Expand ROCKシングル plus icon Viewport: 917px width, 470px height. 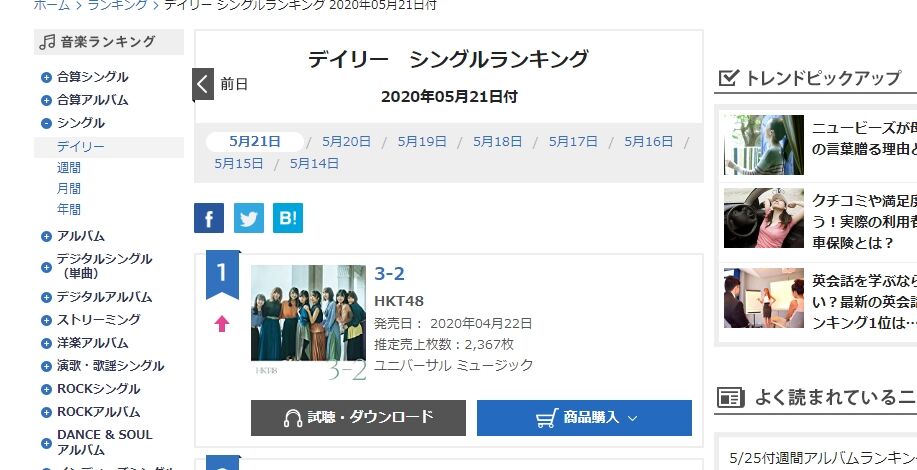click(46, 390)
